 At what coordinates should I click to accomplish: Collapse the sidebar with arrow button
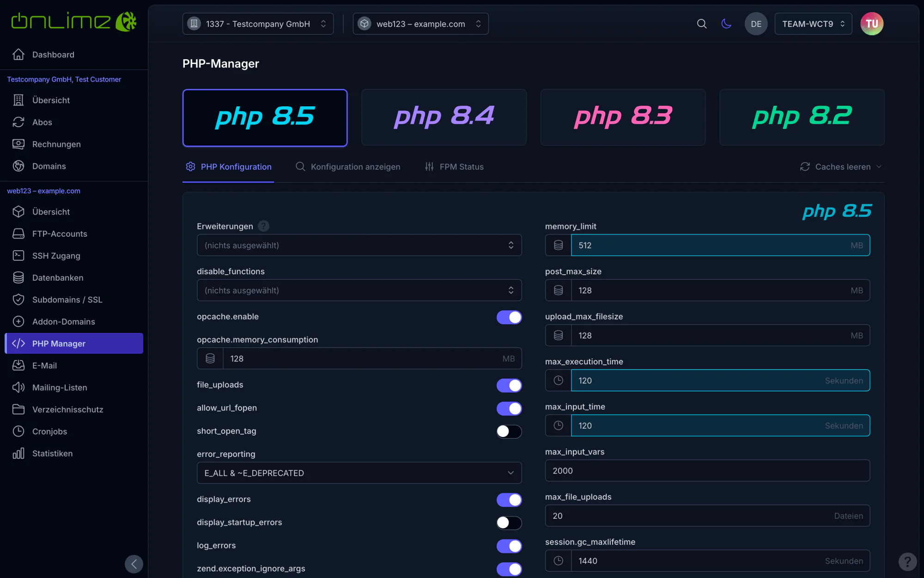pos(134,564)
